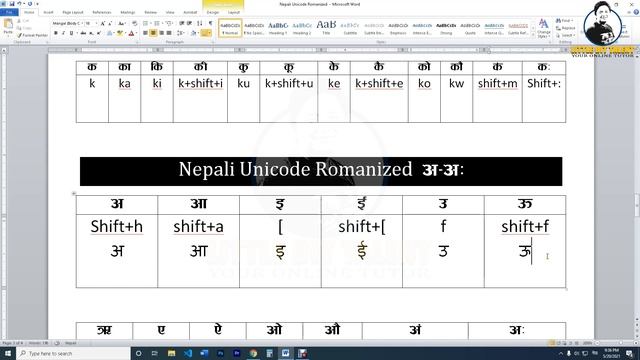Align text right

(162, 33)
